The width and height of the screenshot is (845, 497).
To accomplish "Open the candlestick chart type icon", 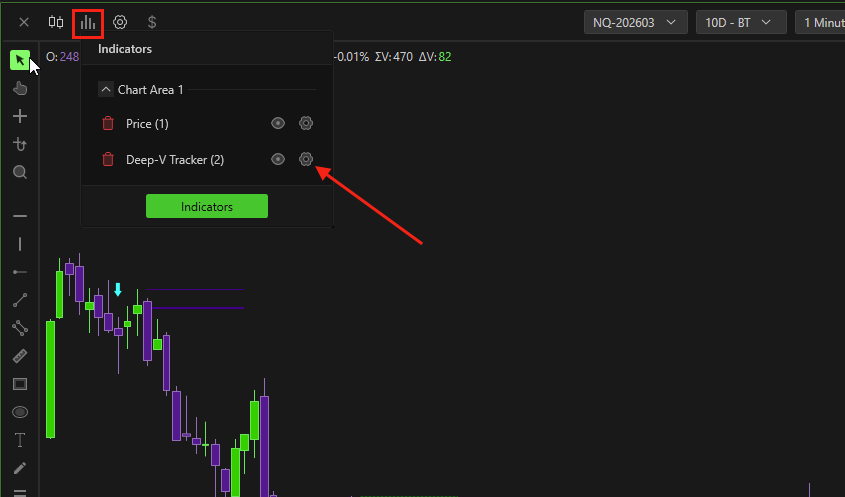I will tap(56, 22).
